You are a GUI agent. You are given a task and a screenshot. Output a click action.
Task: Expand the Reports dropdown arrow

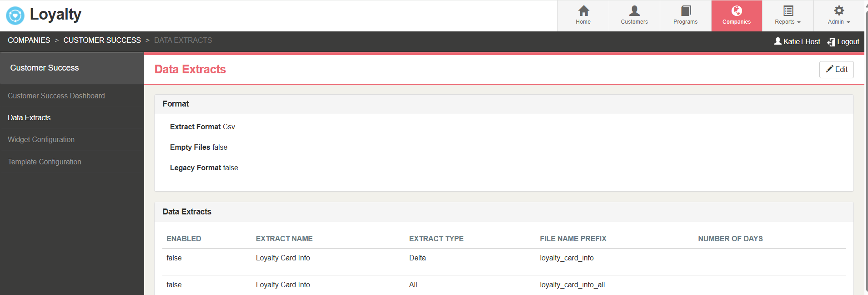799,22
